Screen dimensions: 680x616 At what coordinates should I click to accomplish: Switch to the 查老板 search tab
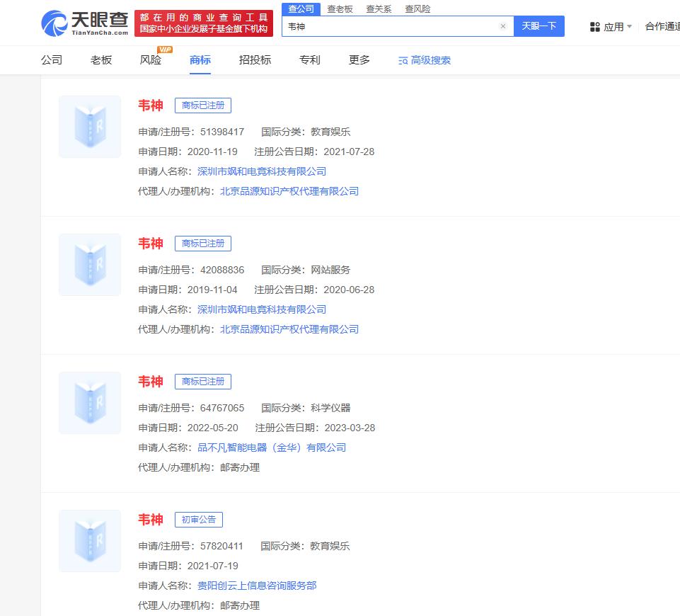pos(340,9)
